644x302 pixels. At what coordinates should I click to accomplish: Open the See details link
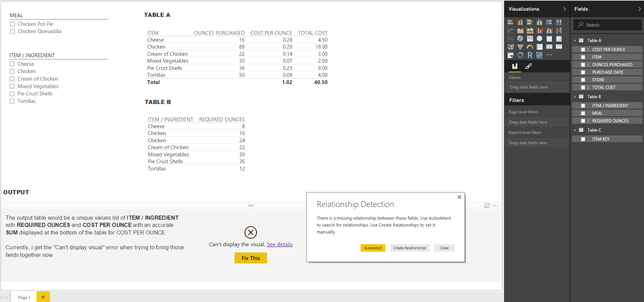pos(280,244)
